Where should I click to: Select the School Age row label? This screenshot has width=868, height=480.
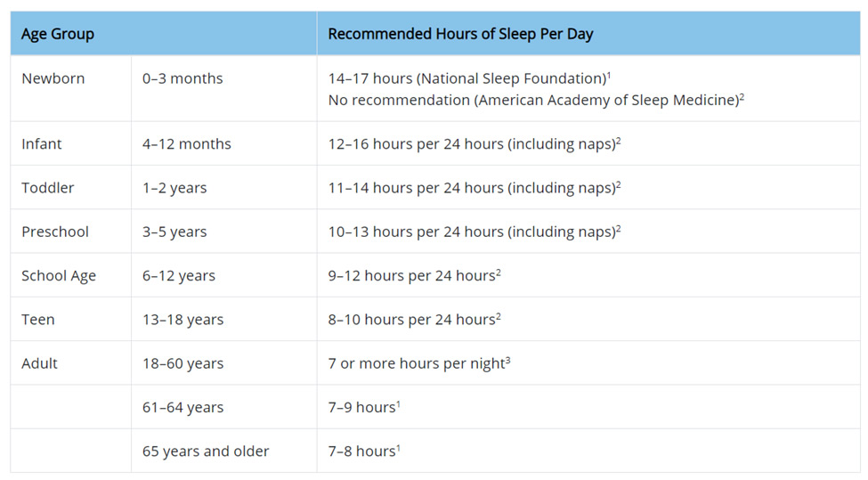click(x=59, y=276)
